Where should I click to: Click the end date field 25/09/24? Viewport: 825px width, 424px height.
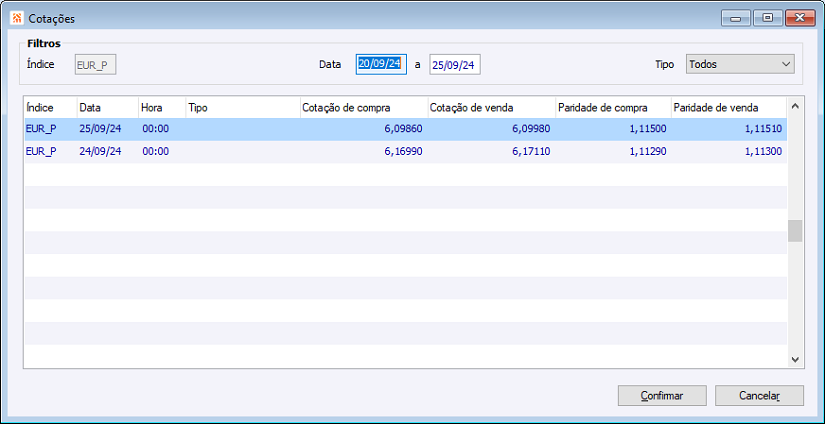(x=455, y=65)
